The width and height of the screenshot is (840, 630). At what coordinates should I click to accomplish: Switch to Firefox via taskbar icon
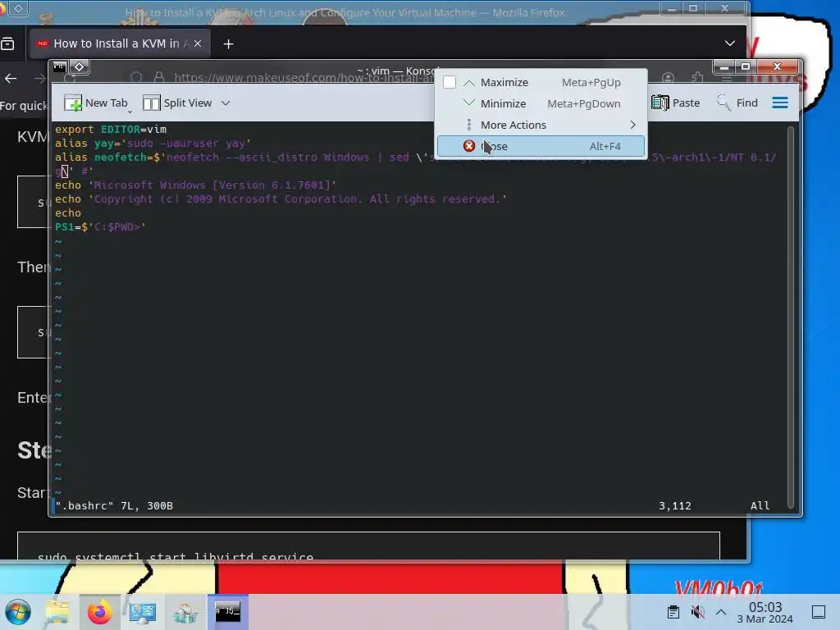100,612
